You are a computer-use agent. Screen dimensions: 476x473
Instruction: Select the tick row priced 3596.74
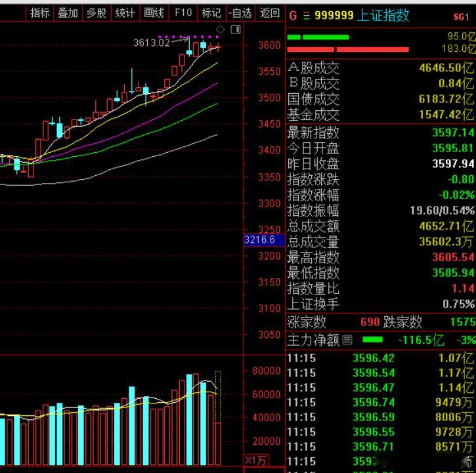click(381, 403)
